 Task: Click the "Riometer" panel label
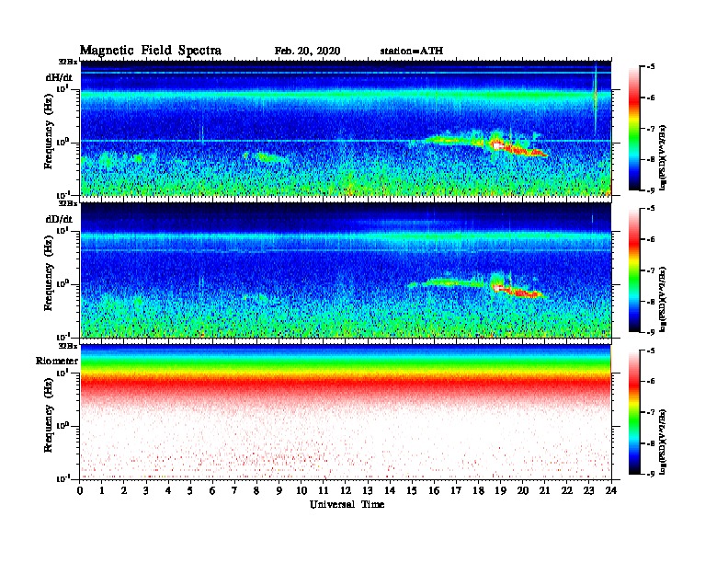pos(57,361)
